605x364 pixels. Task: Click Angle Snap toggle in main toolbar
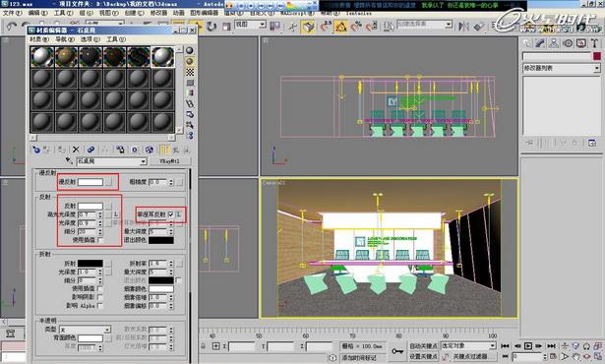pyautogui.click(x=341, y=27)
